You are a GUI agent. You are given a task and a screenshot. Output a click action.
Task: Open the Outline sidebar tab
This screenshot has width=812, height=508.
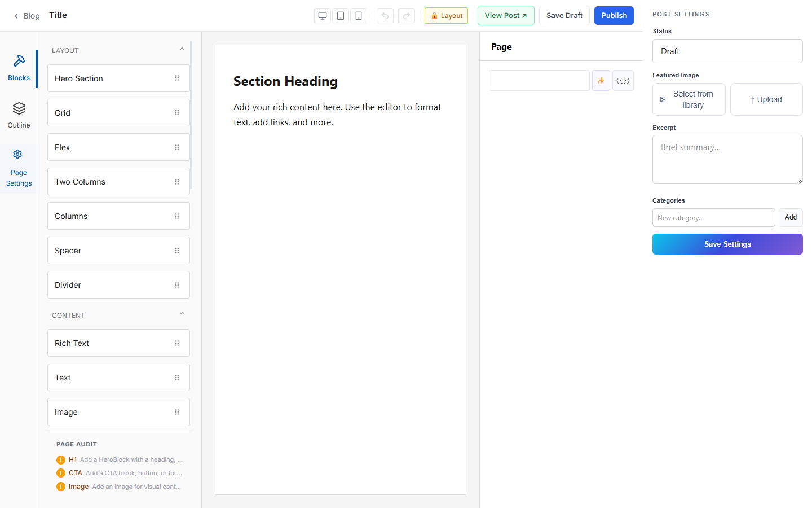19,116
